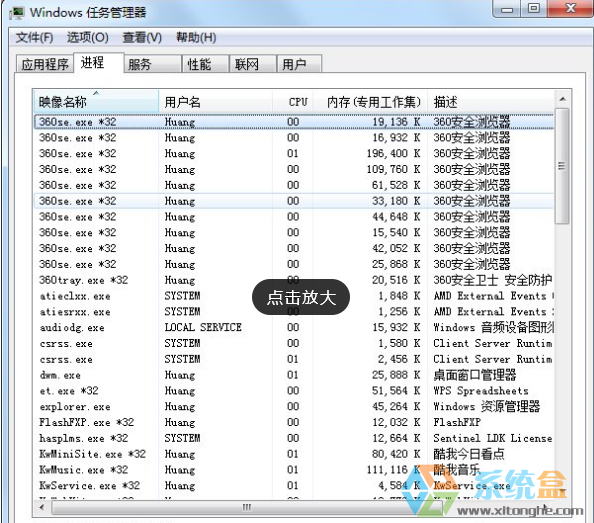Go to the 联网 tab

click(x=252, y=64)
